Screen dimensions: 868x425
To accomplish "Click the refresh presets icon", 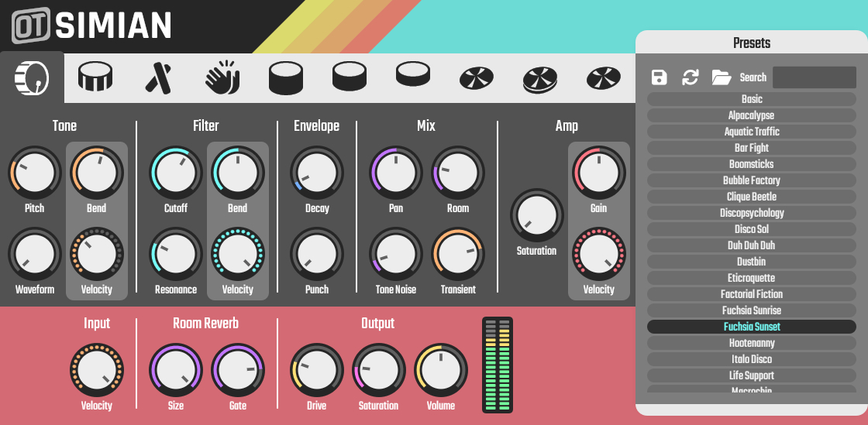I will 691,77.
